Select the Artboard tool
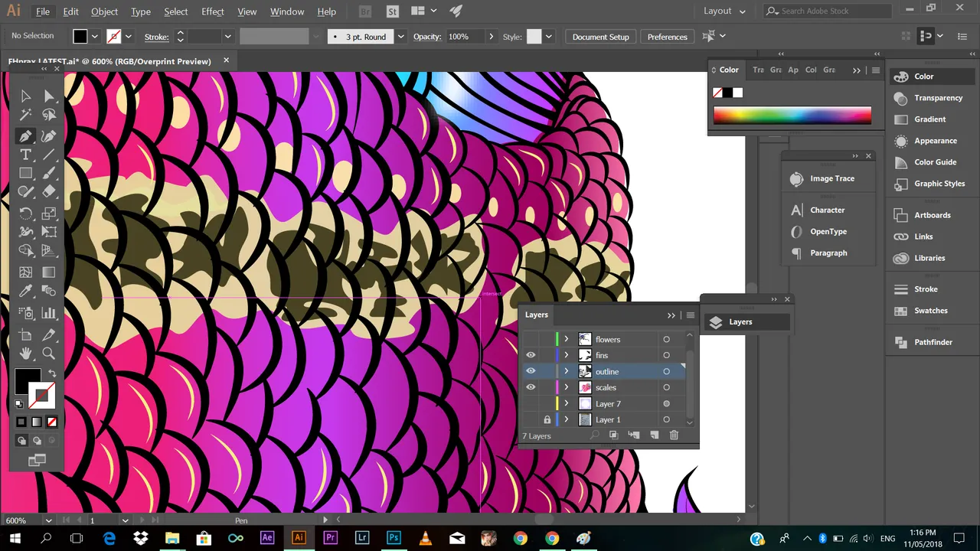This screenshot has width=980, height=551. [25, 334]
